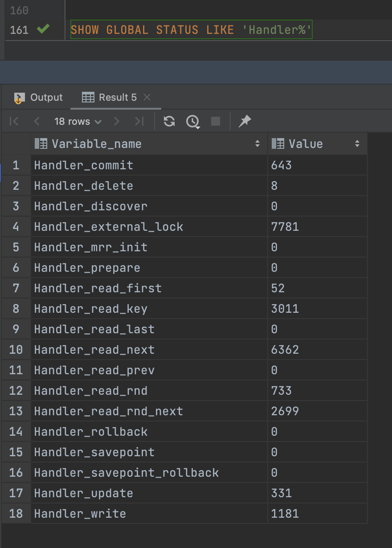Click value 331 for Handler_update

pyautogui.click(x=318, y=493)
